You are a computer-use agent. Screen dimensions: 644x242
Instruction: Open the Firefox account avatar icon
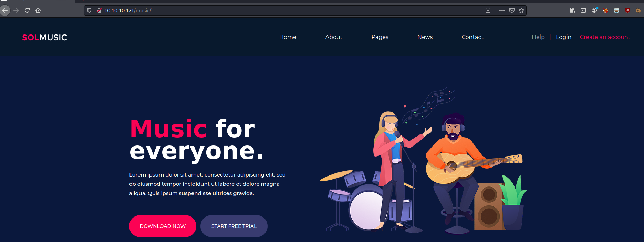coord(594,10)
